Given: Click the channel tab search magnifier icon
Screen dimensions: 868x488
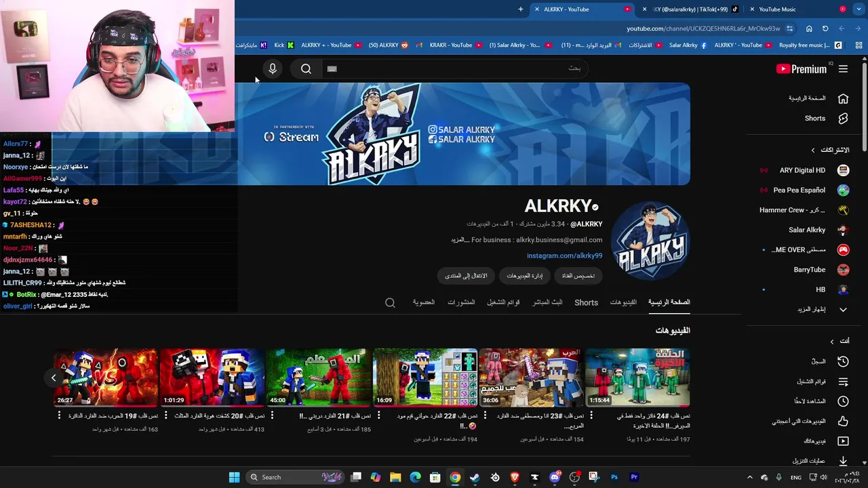Looking at the screenshot, I should pos(390,303).
